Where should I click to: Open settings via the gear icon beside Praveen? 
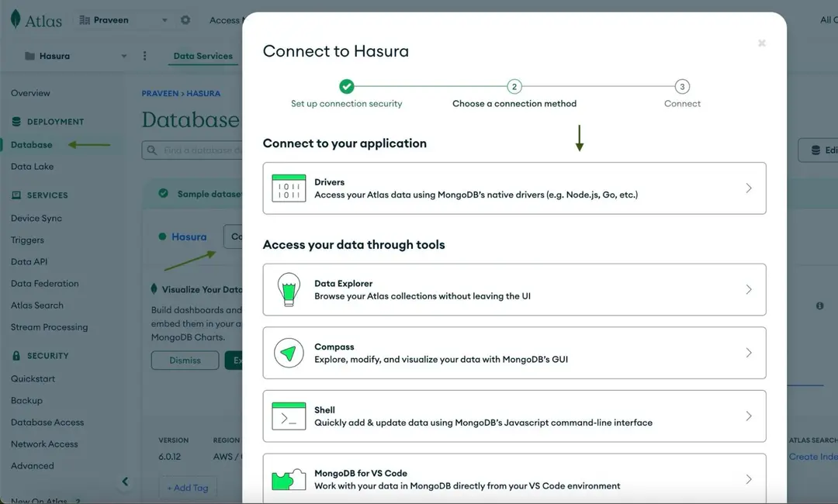185,19
